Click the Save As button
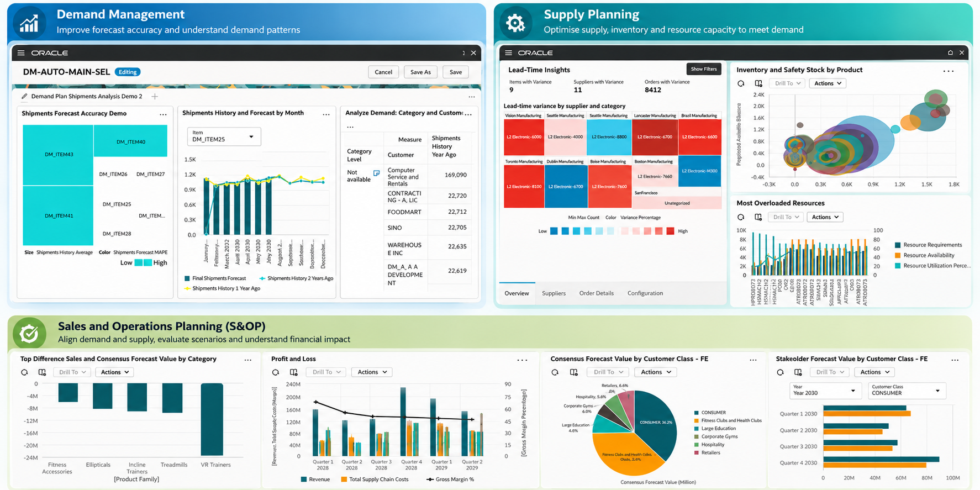This screenshot has width=980, height=490. tap(420, 72)
